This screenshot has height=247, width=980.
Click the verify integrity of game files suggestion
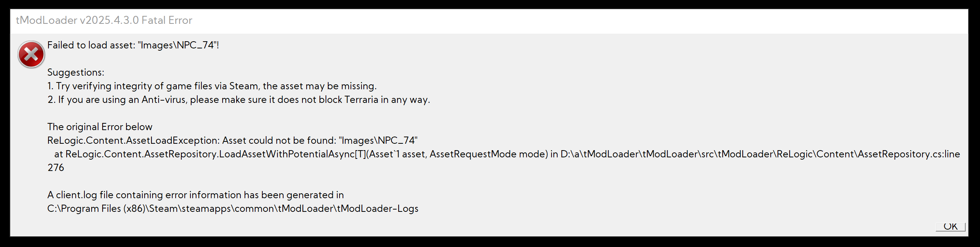[x=212, y=86]
